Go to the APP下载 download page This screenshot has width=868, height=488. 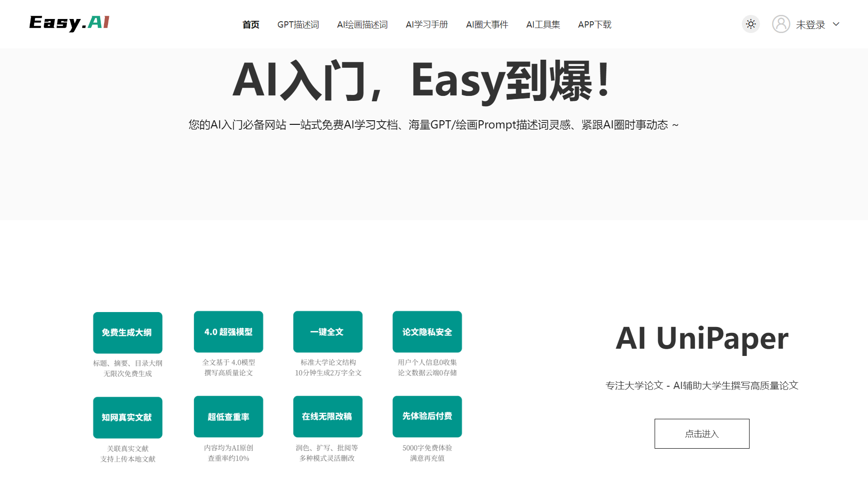point(594,24)
